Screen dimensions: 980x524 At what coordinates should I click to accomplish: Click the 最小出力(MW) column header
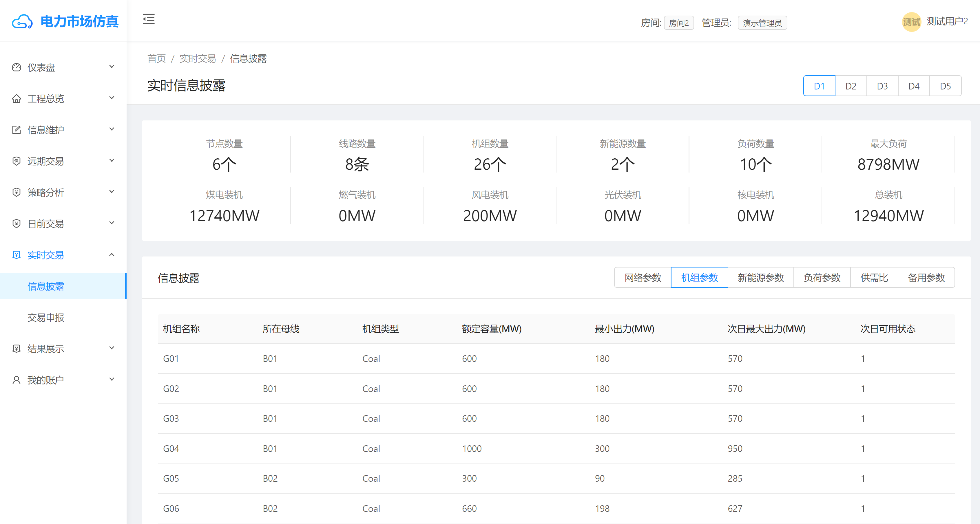(624, 329)
